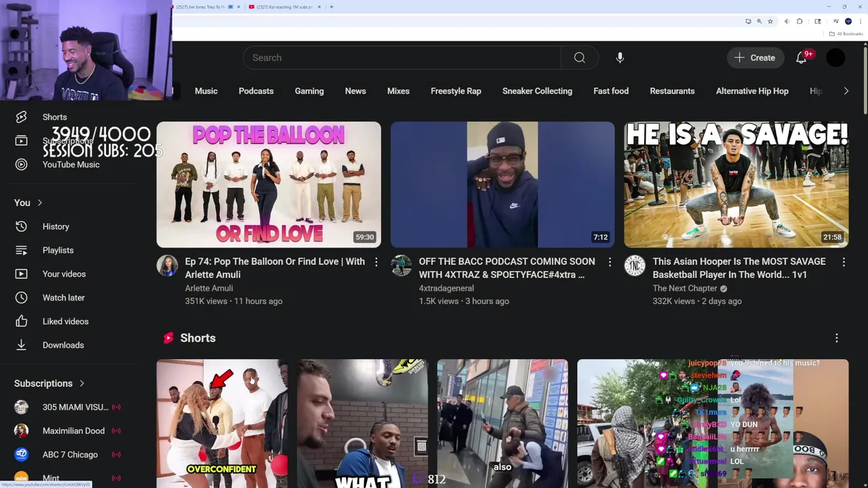Image resolution: width=868 pixels, height=488 pixels.
Task: Open Chrome three-dot menu
Action: tap(861, 21)
